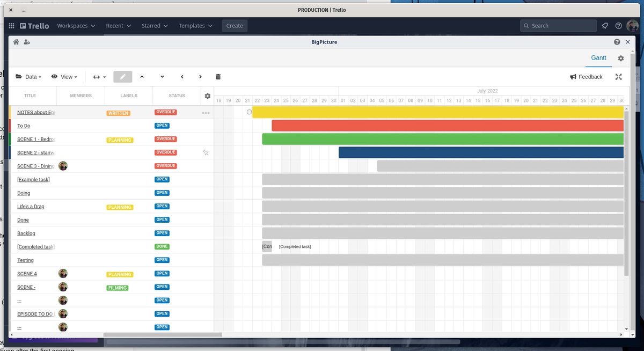
Task: Expand the Gantt view to fullscreen
Action: (618, 77)
